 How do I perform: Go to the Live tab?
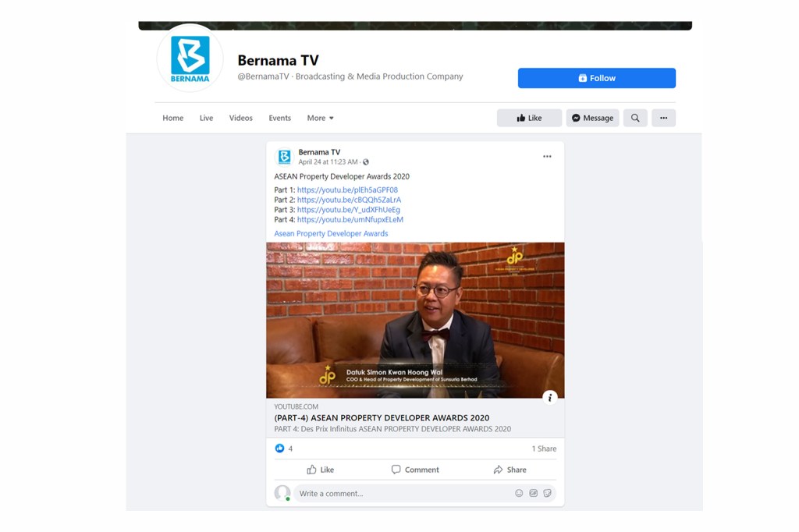206,118
